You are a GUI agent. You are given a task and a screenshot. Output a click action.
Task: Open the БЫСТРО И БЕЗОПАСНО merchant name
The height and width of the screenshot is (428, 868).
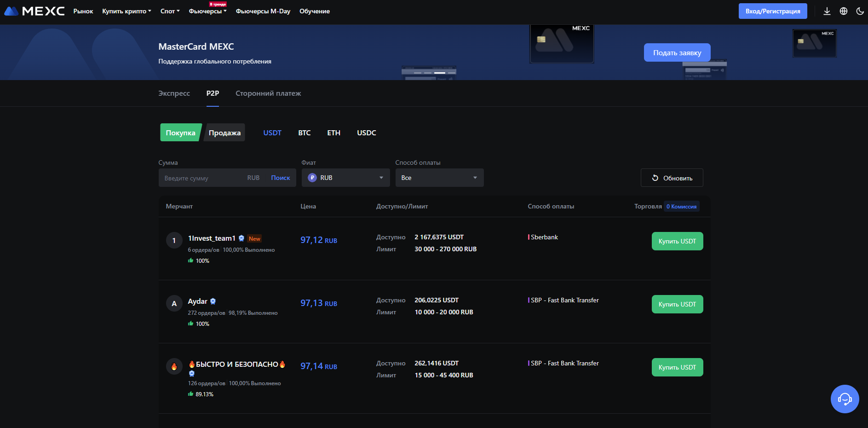(237, 364)
